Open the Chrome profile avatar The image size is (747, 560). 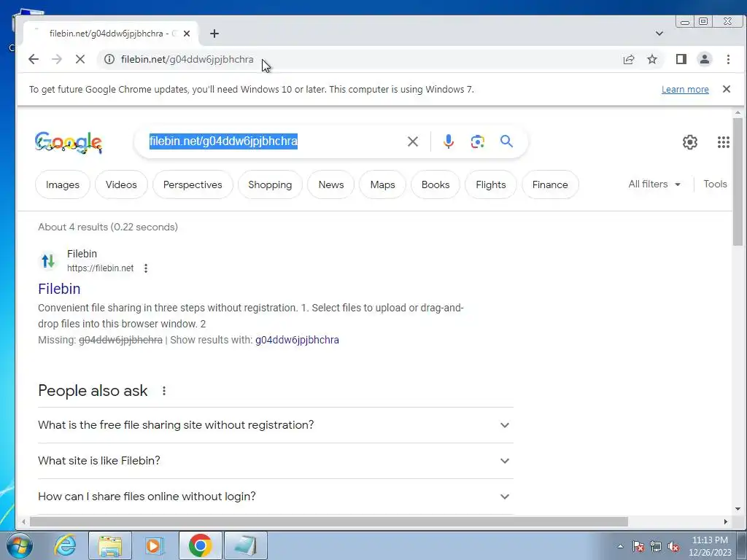pyautogui.click(x=705, y=59)
